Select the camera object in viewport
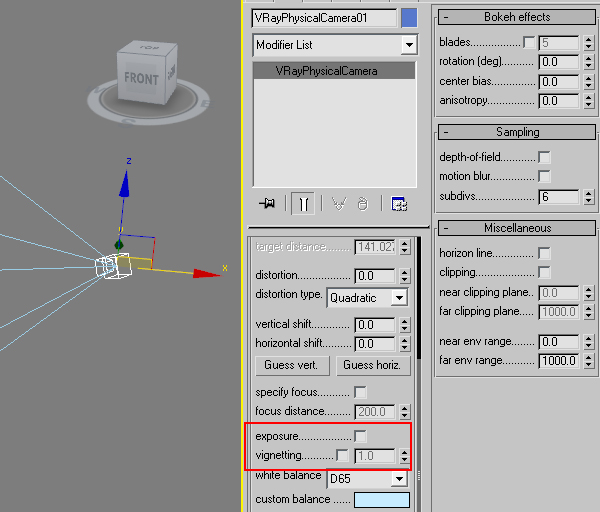This screenshot has height=512, width=600. tap(111, 266)
